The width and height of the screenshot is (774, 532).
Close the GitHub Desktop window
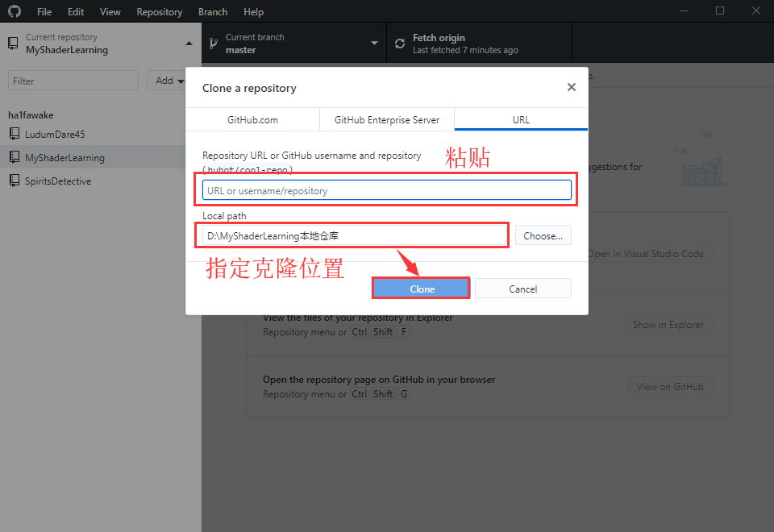tap(755, 10)
